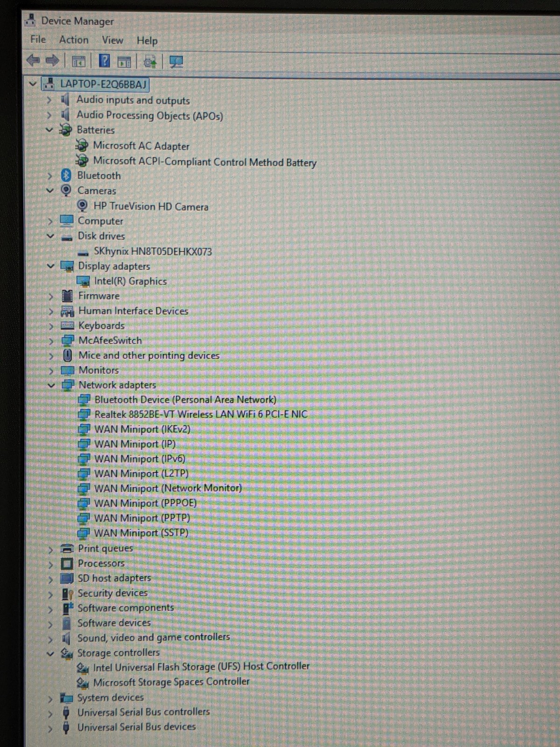Click the Update device driver toolbar icon
Screen dimensions: 560x747
click(150, 62)
